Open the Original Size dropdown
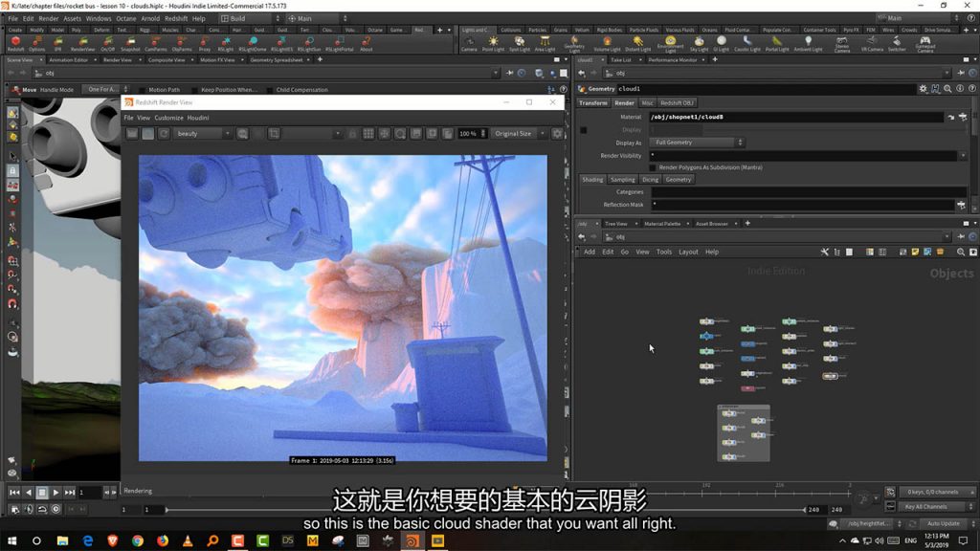Image resolution: width=980 pixels, height=551 pixels. 518,134
